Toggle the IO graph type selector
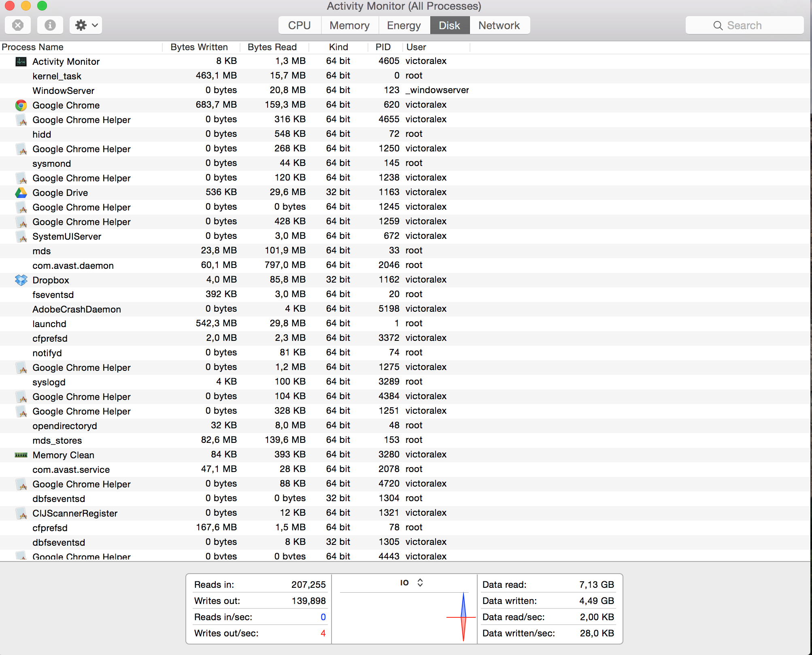This screenshot has width=812, height=655. tap(412, 583)
